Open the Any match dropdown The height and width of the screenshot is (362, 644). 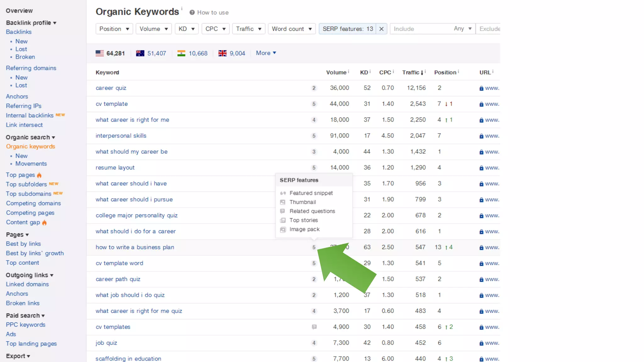[x=462, y=29]
